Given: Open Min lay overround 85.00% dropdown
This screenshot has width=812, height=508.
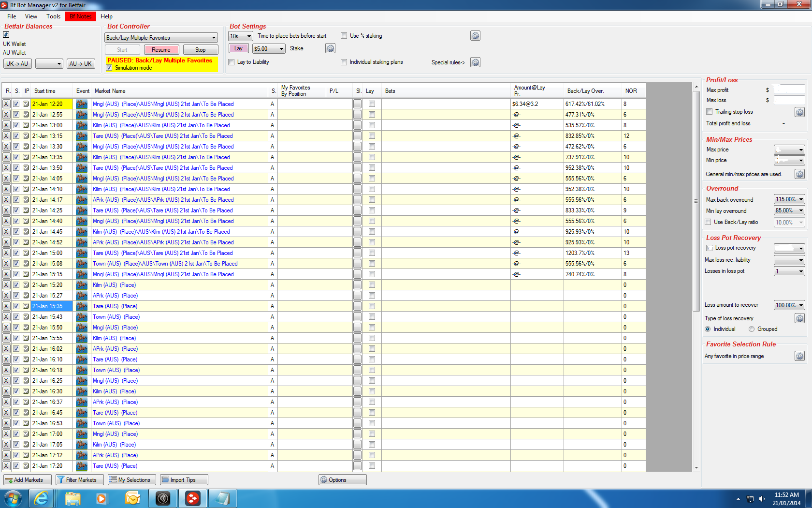Looking at the screenshot, I should (x=789, y=210).
